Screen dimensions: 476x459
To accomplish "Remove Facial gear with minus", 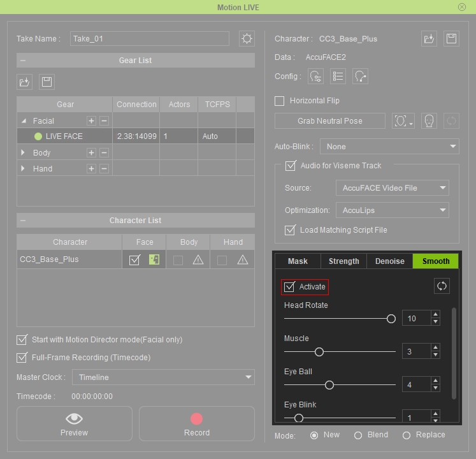I will [x=104, y=121].
